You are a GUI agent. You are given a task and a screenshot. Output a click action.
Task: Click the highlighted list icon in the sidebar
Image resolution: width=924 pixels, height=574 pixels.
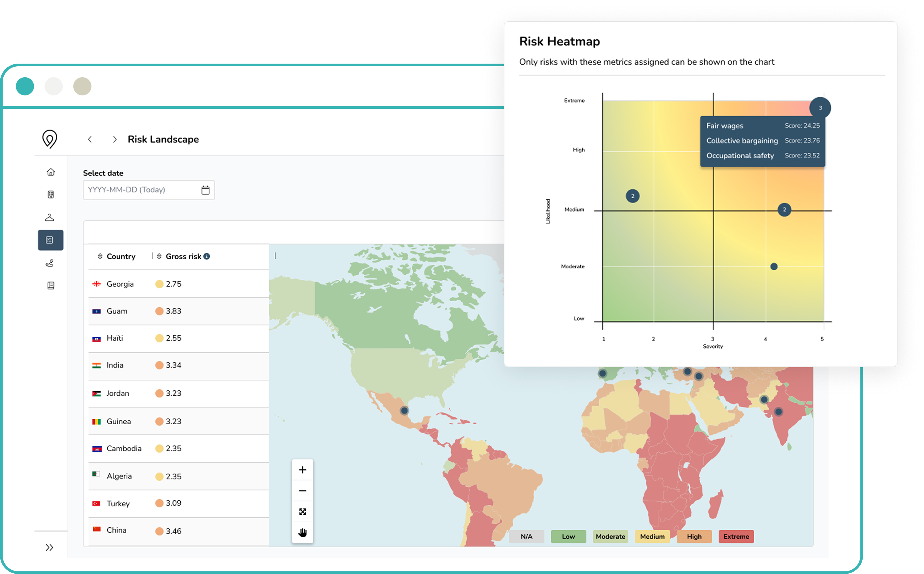(x=50, y=240)
